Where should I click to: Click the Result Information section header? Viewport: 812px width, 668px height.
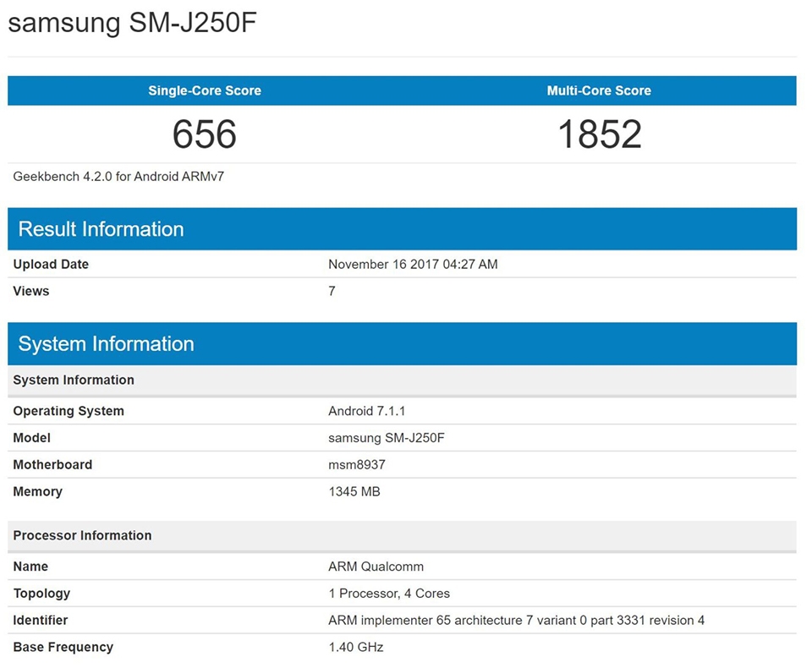100,229
